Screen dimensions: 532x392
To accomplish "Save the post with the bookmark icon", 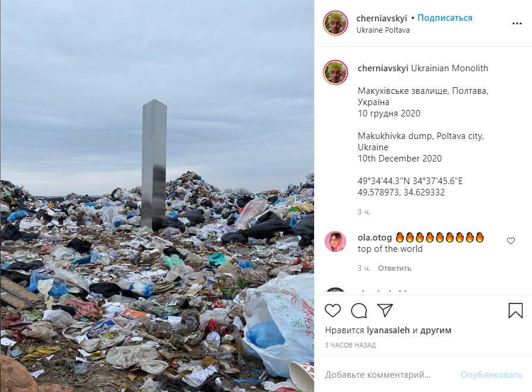I will 515,311.
